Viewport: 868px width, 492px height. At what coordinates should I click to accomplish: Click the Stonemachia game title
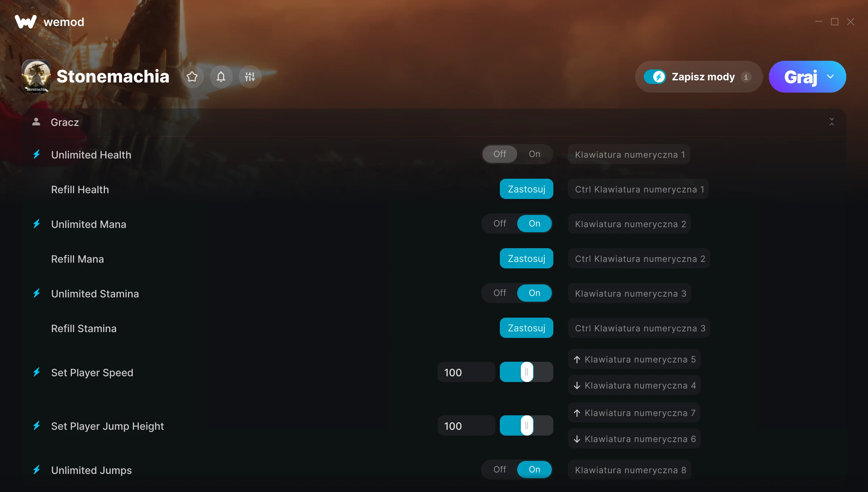point(113,76)
